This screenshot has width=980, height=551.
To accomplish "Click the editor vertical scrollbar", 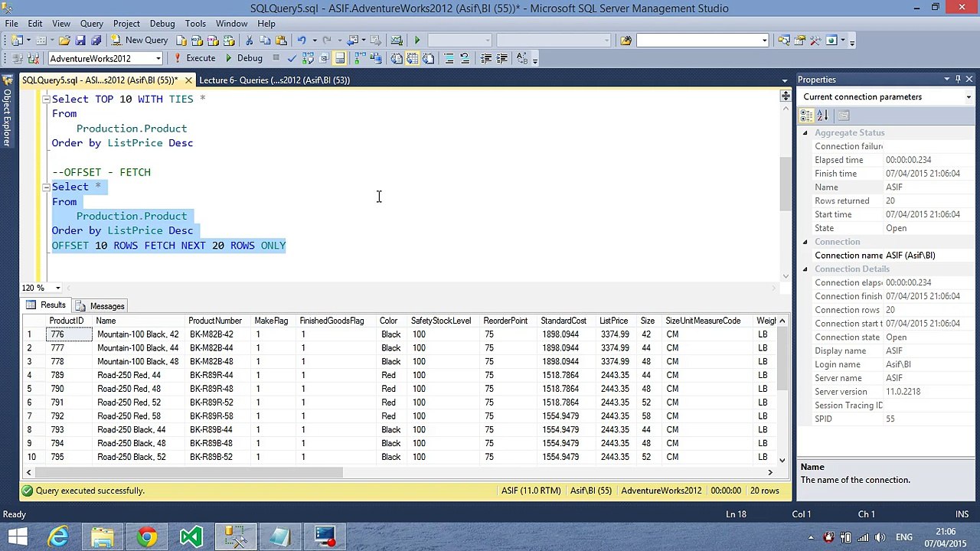I will 786,184.
